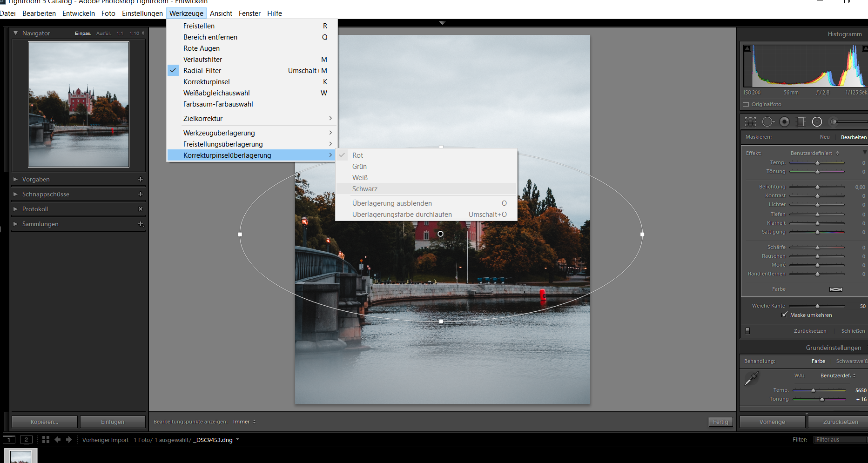This screenshot has height=463, width=868.
Task: Open the Bereich entfernen spot removal tool
Action: click(768, 121)
